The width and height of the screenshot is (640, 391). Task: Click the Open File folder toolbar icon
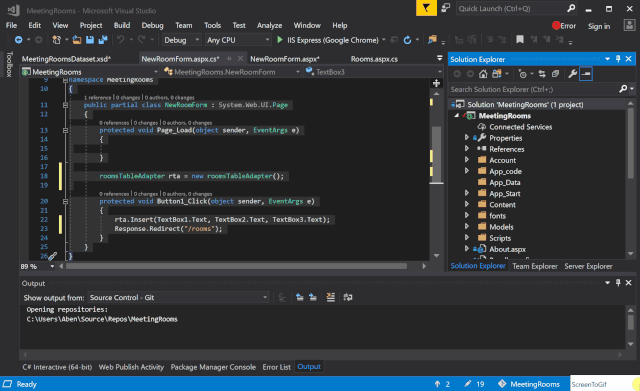77,40
